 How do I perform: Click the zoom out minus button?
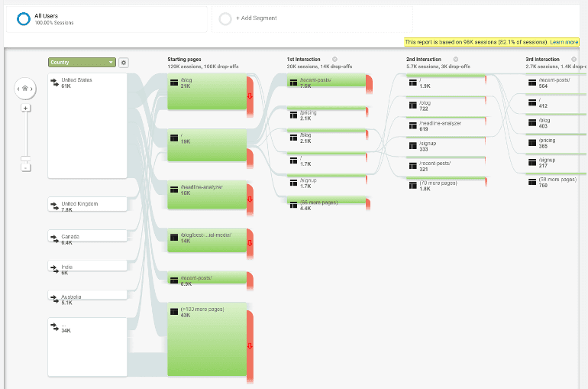[x=25, y=167]
